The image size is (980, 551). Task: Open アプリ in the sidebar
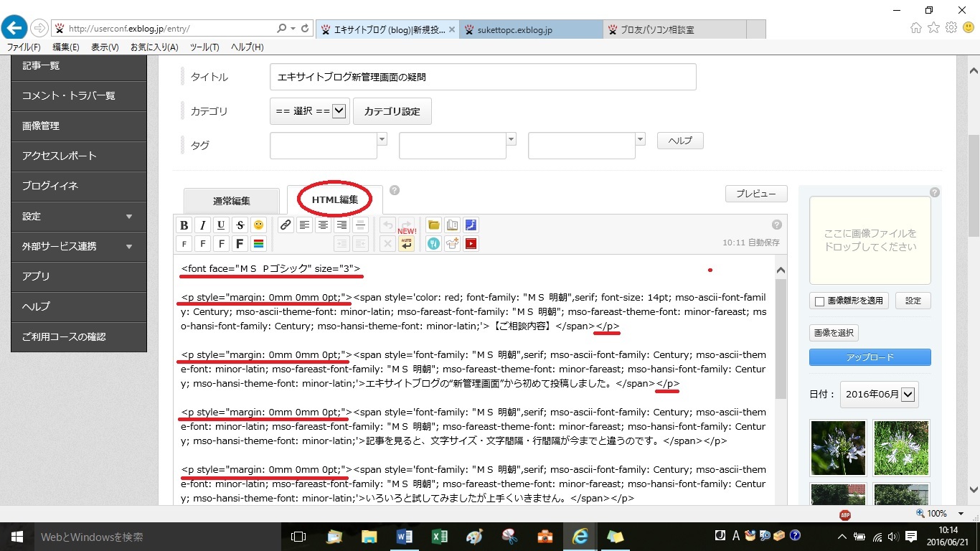click(79, 276)
